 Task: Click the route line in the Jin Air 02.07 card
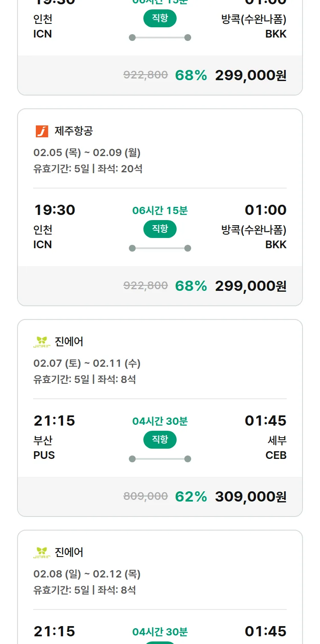[160, 459]
